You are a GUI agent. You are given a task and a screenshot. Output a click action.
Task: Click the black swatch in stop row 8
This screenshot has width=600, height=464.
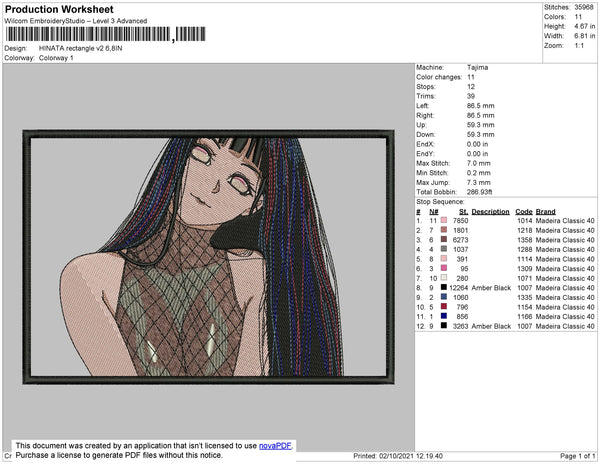point(444,287)
